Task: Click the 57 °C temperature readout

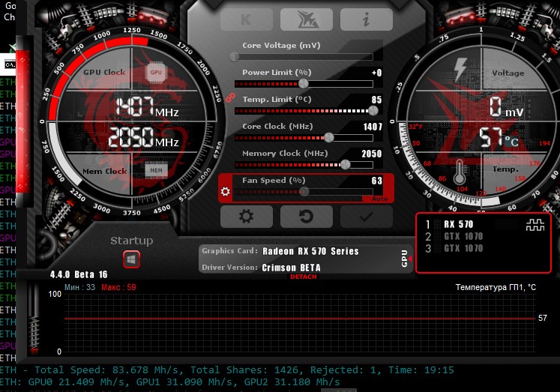Action: click(x=499, y=138)
